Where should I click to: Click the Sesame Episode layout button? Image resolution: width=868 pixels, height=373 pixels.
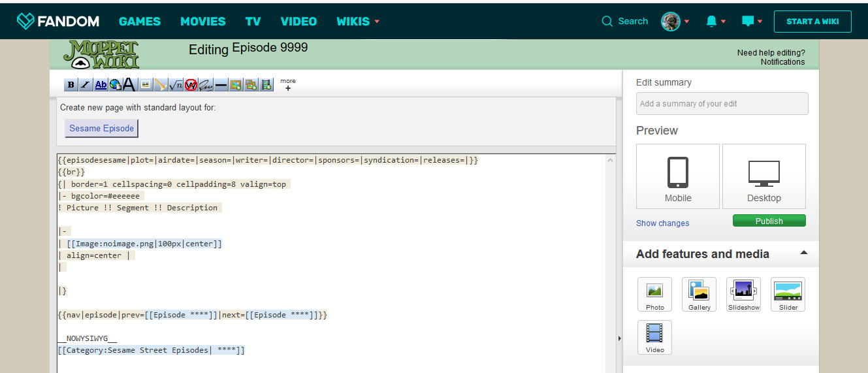point(101,128)
